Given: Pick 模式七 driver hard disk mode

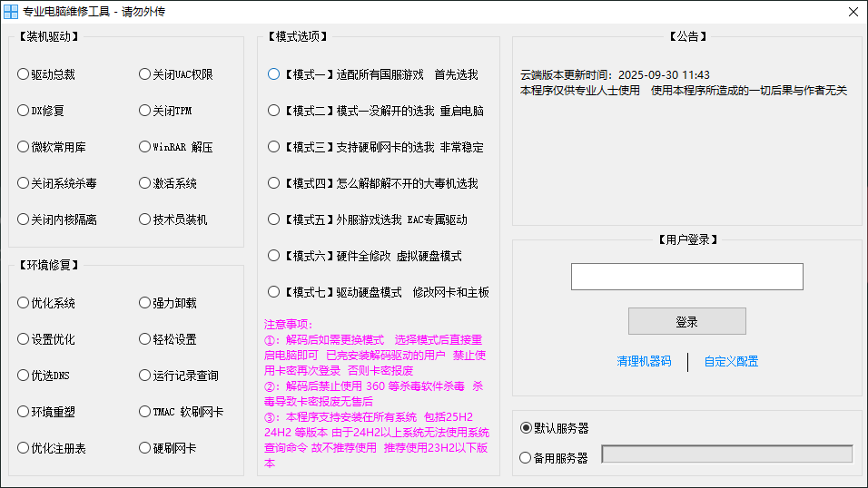Looking at the screenshot, I should pos(274,292).
